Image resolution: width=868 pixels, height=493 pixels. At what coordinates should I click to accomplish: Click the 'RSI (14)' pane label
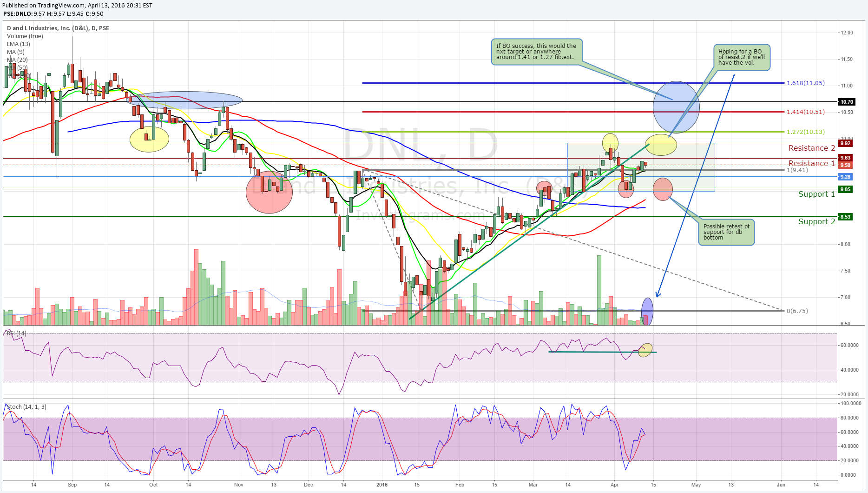(x=16, y=333)
